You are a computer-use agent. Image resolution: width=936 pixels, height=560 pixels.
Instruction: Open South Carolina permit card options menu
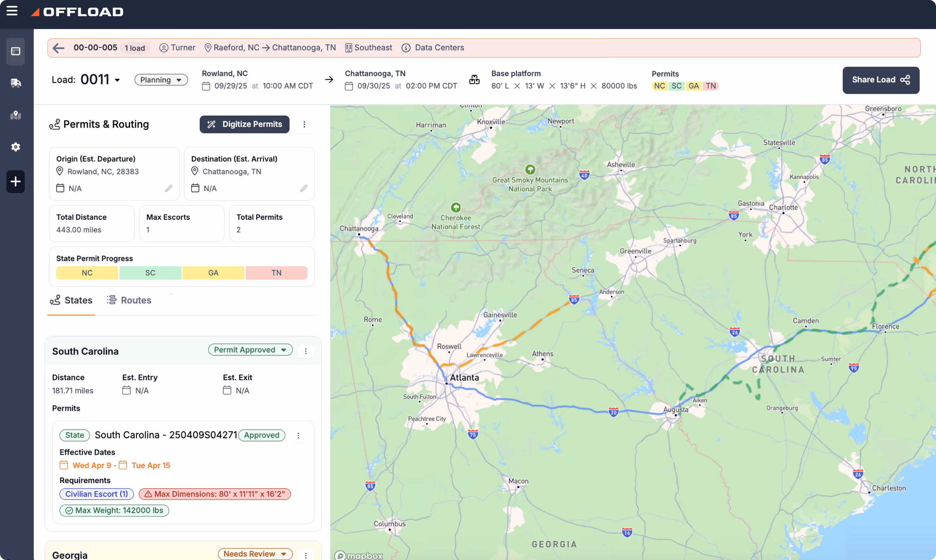pyautogui.click(x=298, y=435)
